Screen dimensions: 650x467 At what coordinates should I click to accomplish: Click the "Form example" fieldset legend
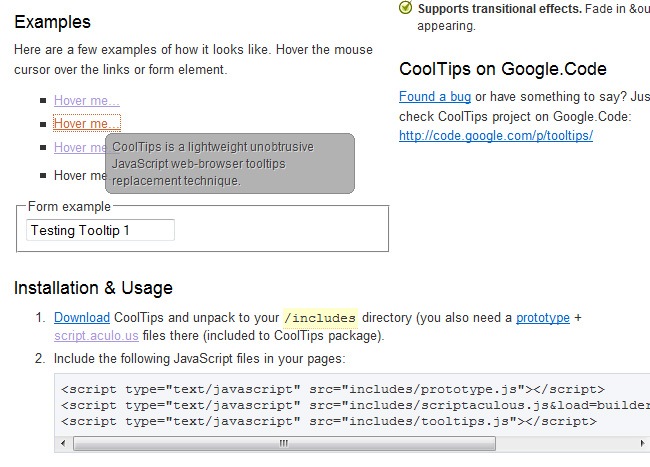pyautogui.click(x=69, y=206)
